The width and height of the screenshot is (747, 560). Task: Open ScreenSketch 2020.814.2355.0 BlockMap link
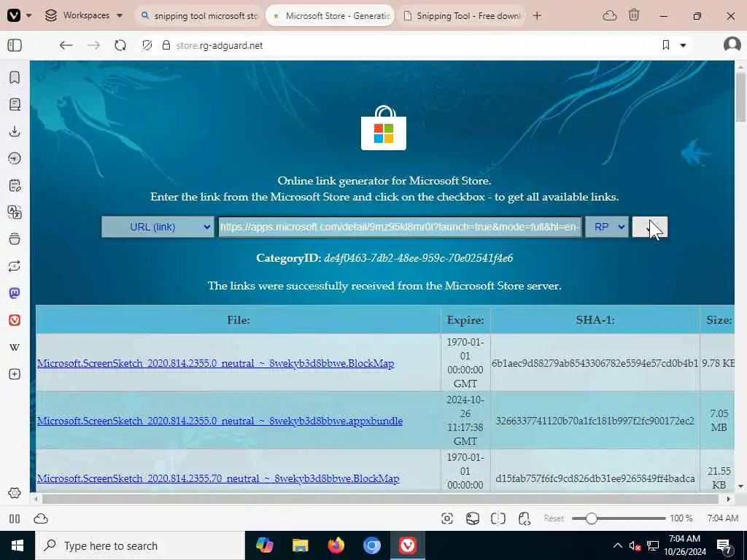coord(216,363)
